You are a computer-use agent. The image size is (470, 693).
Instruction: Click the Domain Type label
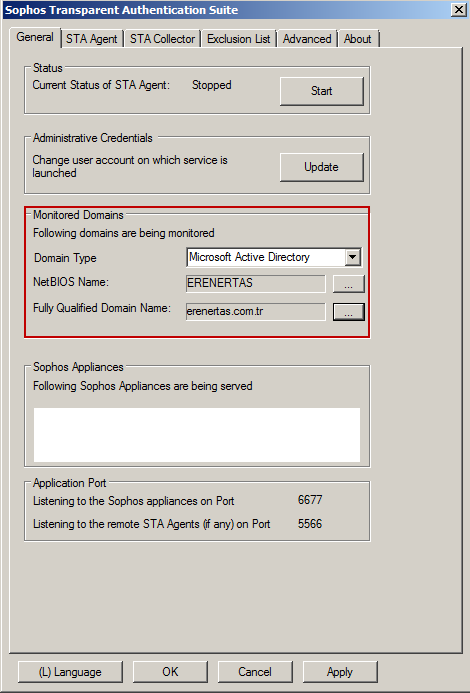click(65, 258)
